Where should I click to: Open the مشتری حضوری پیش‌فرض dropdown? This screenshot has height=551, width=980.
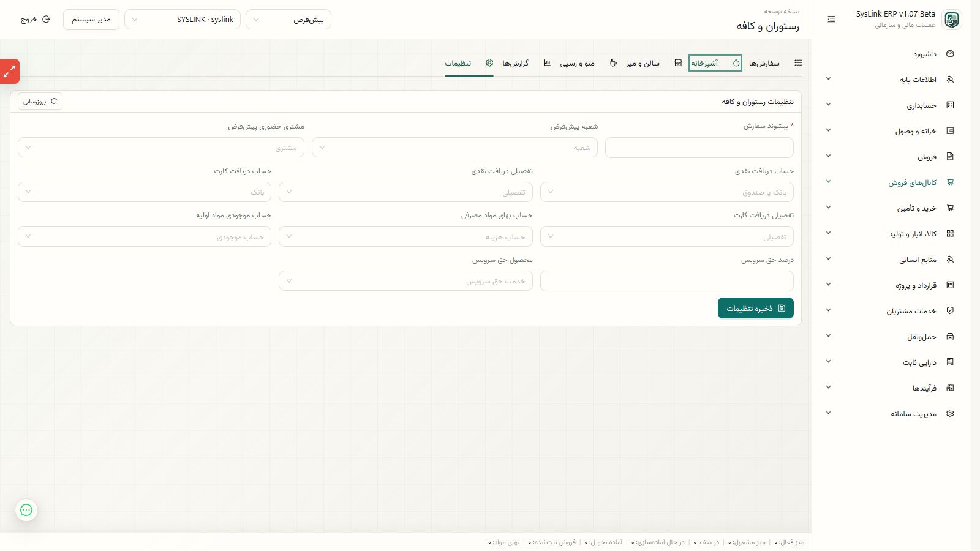point(161,148)
